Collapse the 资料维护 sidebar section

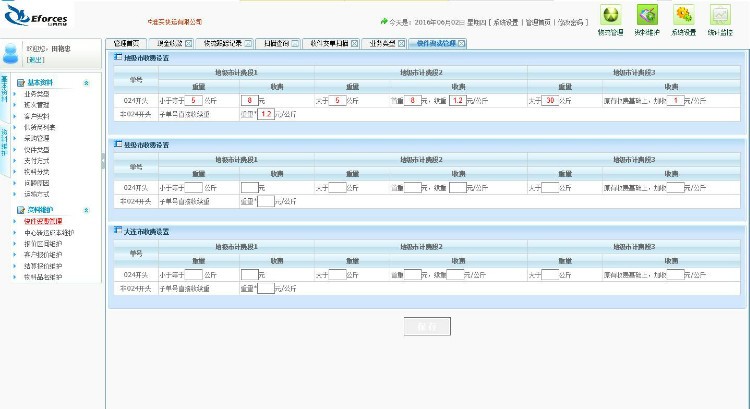pyautogui.click(x=86, y=210)
